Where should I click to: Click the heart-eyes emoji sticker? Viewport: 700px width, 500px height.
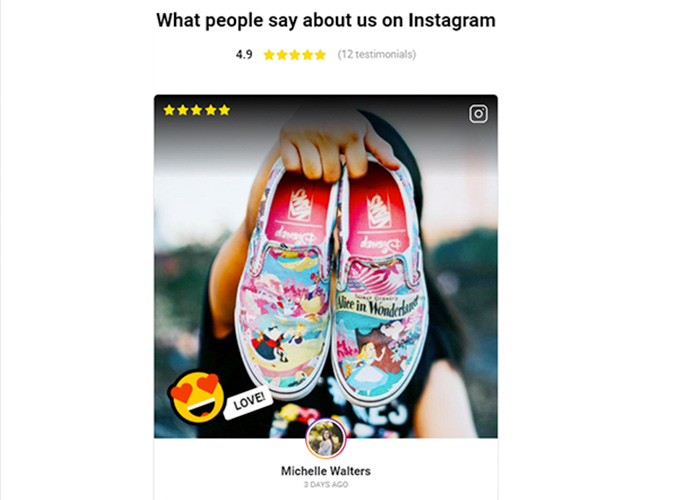tap(197, 397)
